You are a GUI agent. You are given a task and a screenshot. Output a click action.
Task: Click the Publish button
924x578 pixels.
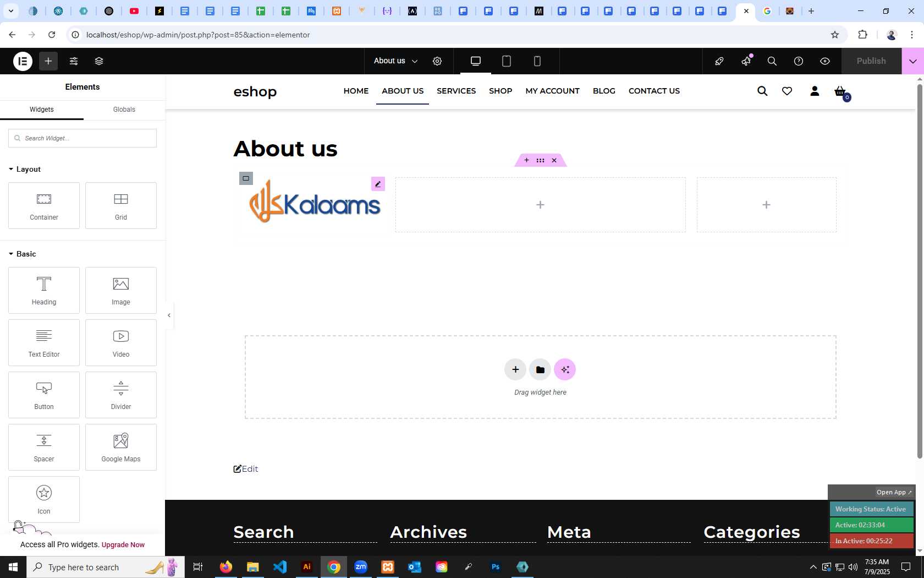[871, 61]
